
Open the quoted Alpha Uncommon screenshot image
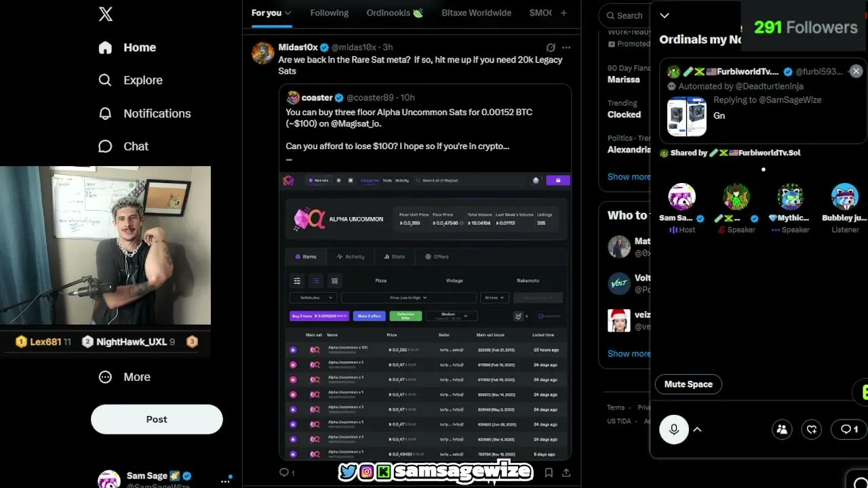(425, 316)
